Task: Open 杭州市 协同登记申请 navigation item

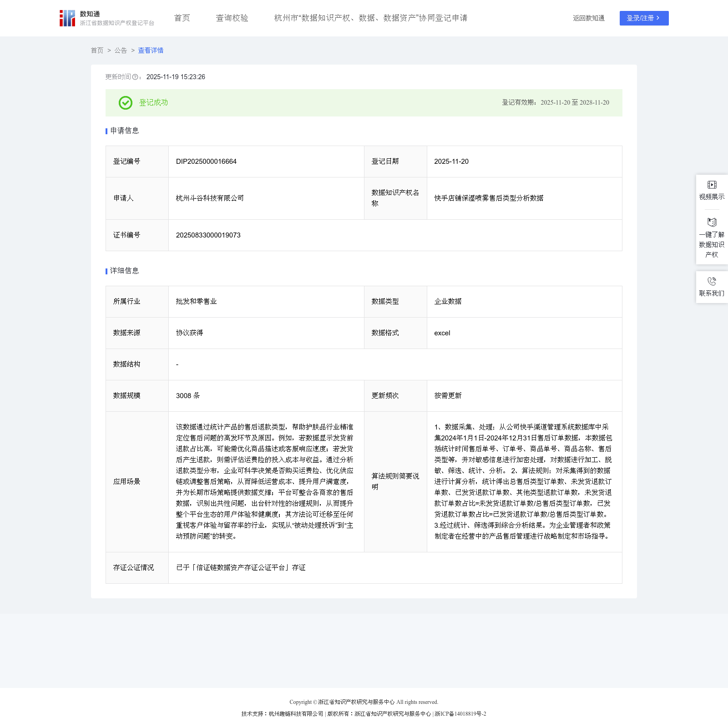Action: point(370,18)
